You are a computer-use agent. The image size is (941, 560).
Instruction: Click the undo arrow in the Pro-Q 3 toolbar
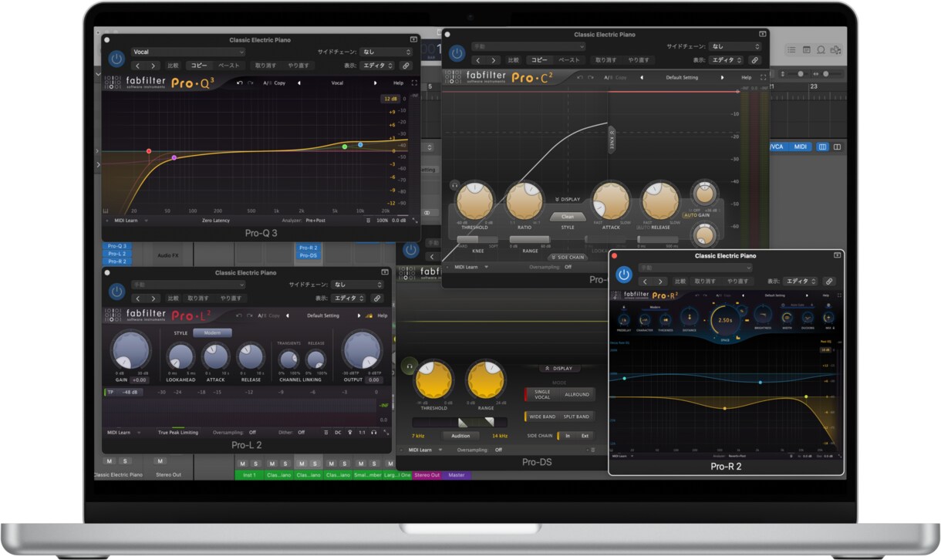(x=240, y=83)
